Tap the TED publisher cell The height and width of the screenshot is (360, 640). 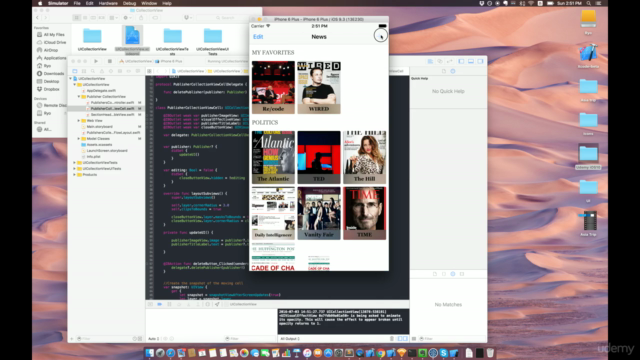click(319, 157)
